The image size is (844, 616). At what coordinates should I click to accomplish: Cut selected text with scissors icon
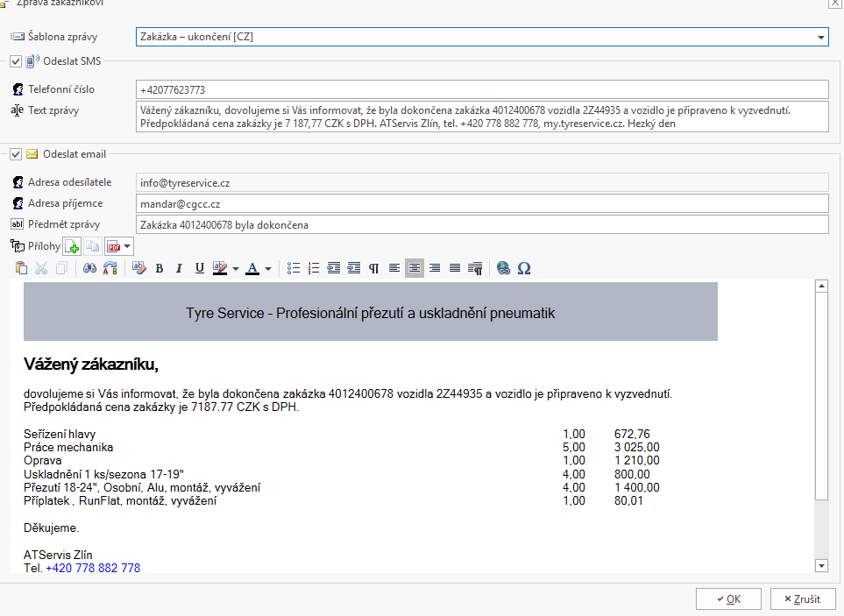coord(41,268)
